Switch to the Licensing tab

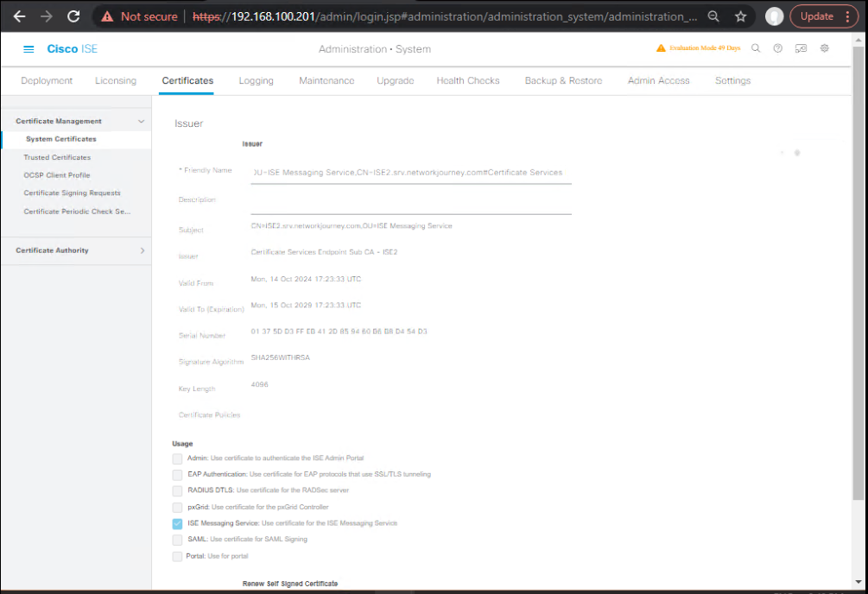pyautogui.click(x=116, y=81)
